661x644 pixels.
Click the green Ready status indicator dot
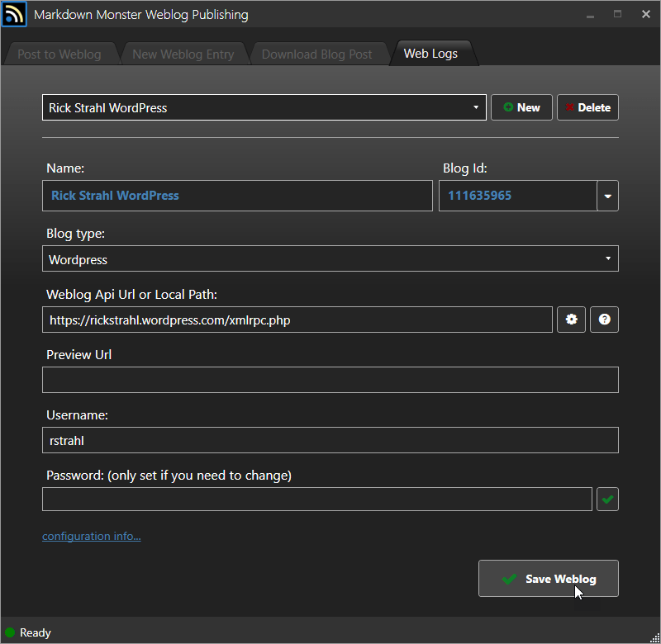[x=10, y=632]
